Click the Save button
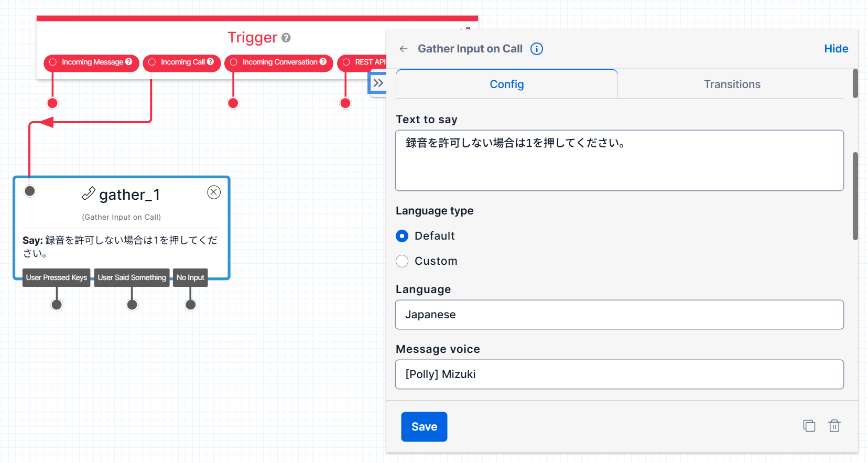The width and height of the screenshot is (868, 463). tap(424, 427)
